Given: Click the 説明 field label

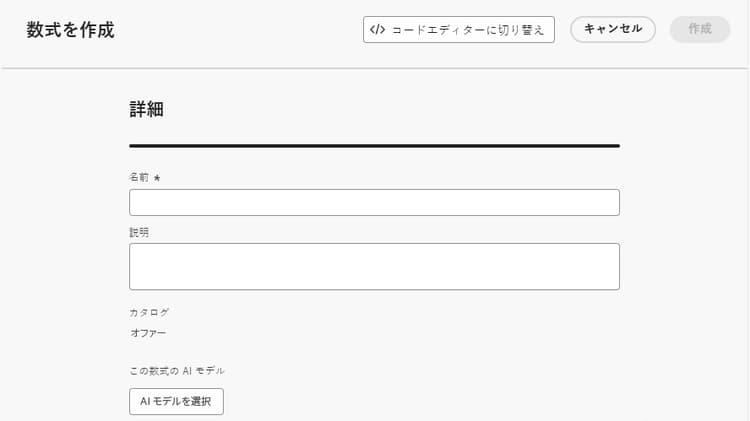Looking at the screenshot, I should [x=139, y=232].
